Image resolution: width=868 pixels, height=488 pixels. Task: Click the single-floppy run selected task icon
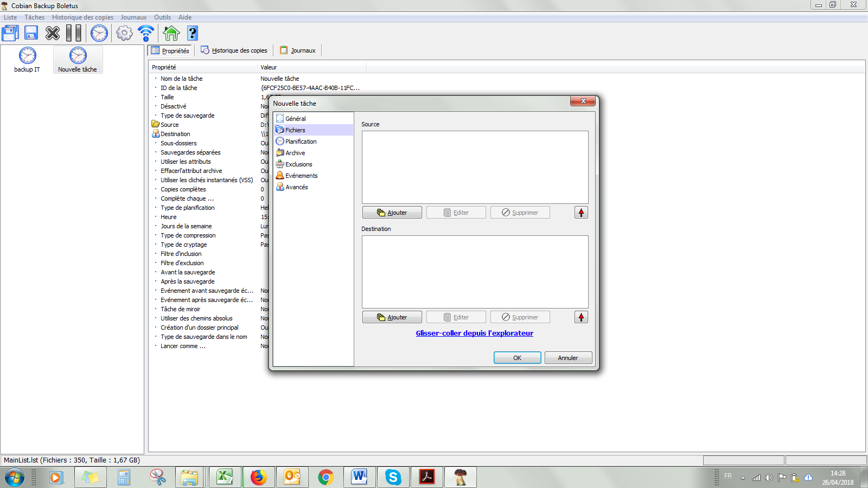[31, 34]
